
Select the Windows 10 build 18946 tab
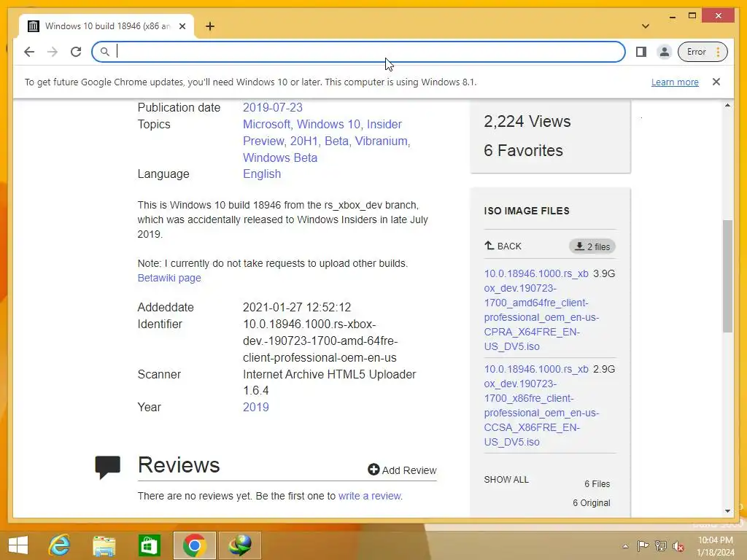[107, 26]
